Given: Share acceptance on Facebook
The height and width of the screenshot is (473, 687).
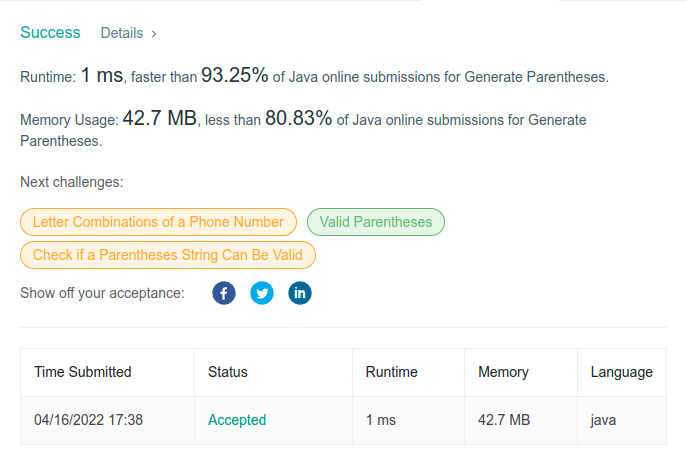Looking at the screenshot, I should pyautogui.click(x=224, y=293).
